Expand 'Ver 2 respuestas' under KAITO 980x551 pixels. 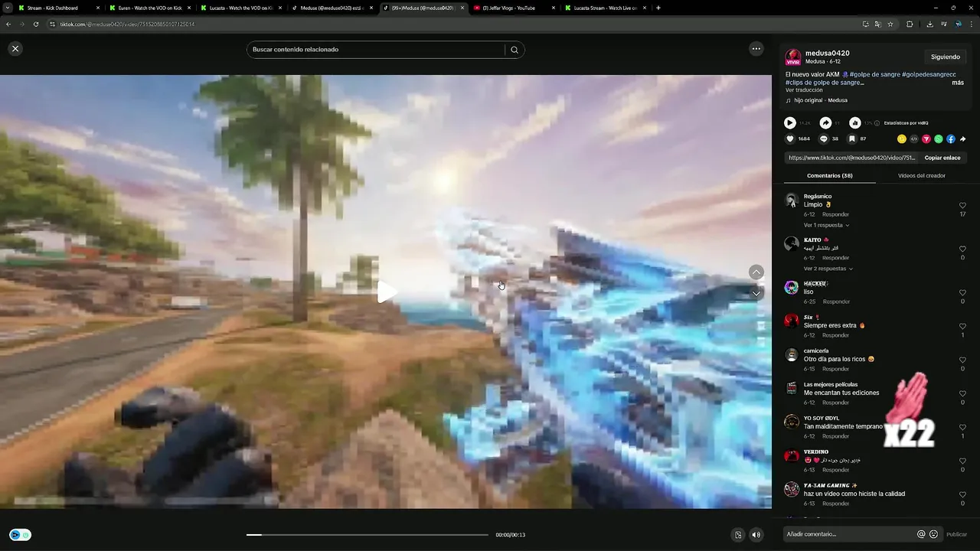828,269
